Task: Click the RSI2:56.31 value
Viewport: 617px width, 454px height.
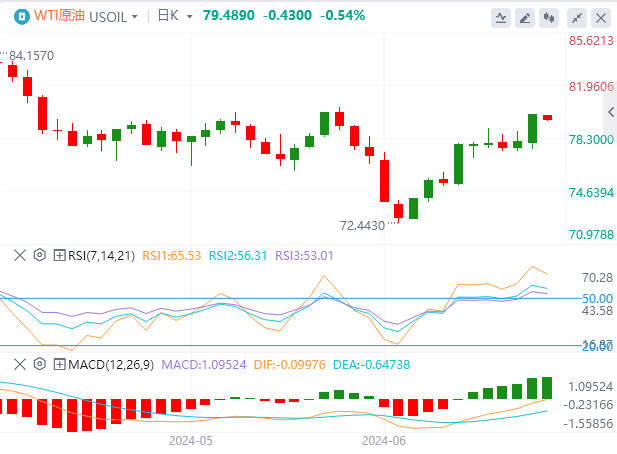Action: click(238, 256)
